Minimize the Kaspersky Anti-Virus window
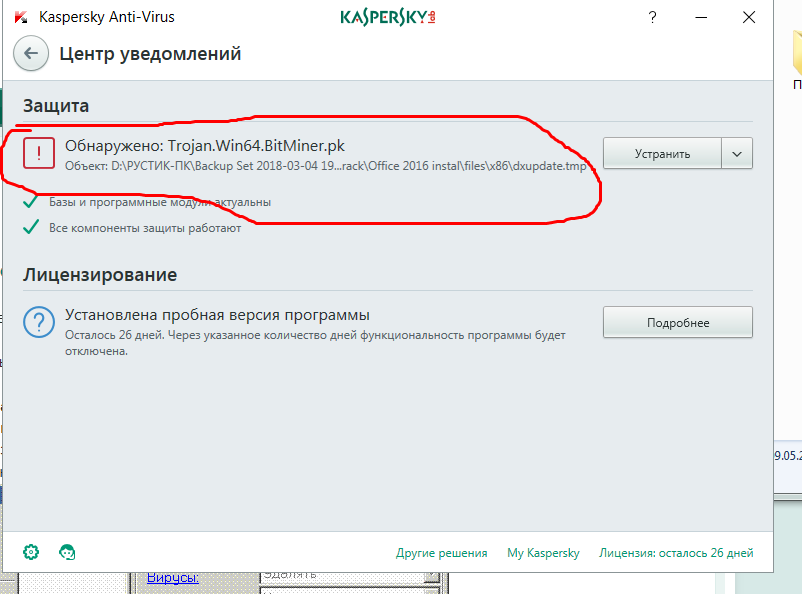The image size is (802, 594). coord(701,17)
